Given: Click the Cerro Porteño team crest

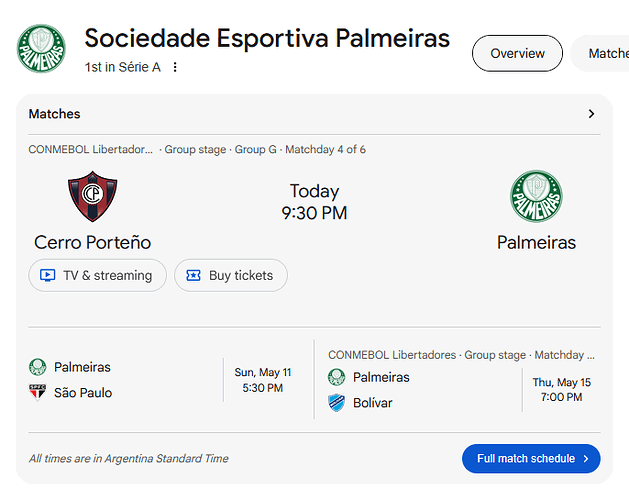Looking at the screenshot, I should coord(93,196).
